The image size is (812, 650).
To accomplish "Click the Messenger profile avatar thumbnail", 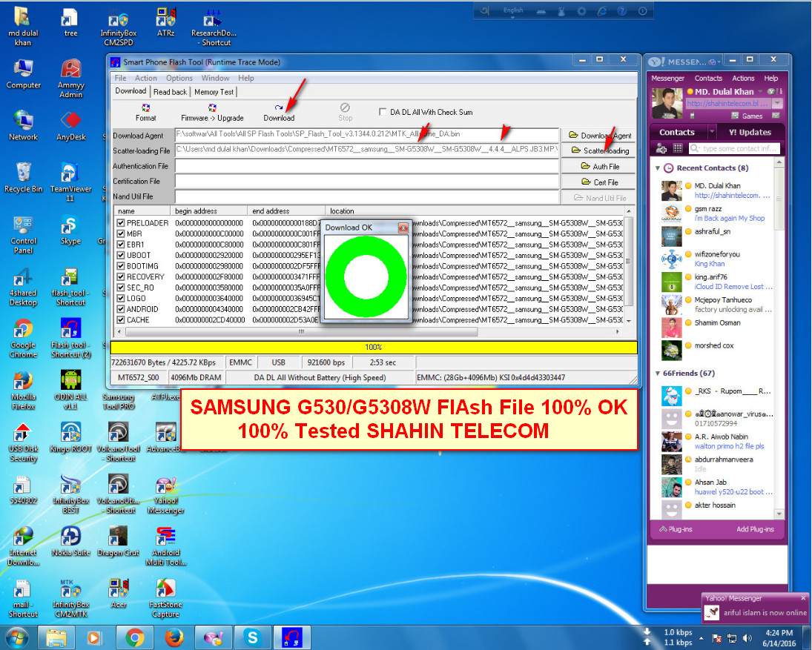I will (667, 103).
